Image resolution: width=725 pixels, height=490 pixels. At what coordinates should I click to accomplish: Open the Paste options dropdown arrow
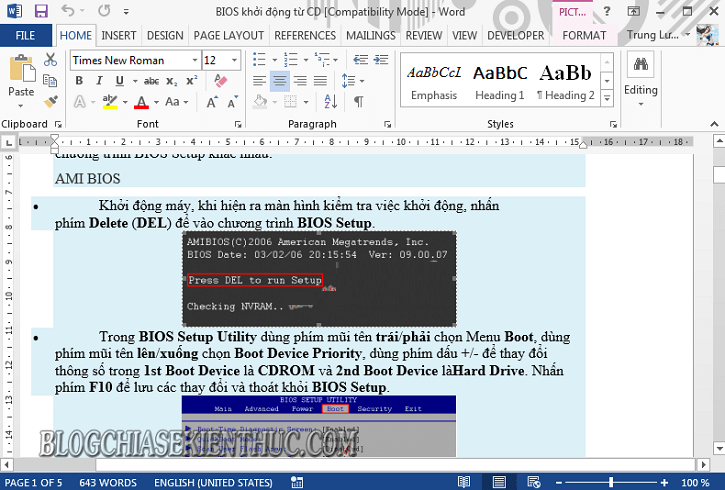coord(21,106)
